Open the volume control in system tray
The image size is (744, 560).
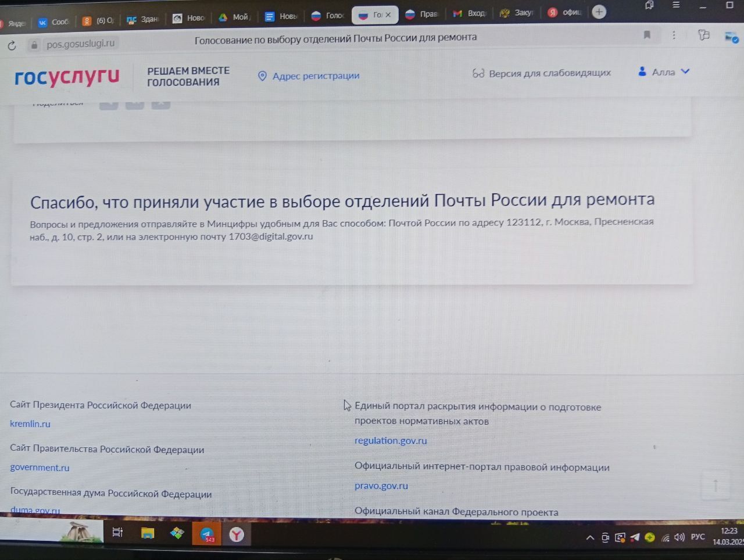click(679, 537)
